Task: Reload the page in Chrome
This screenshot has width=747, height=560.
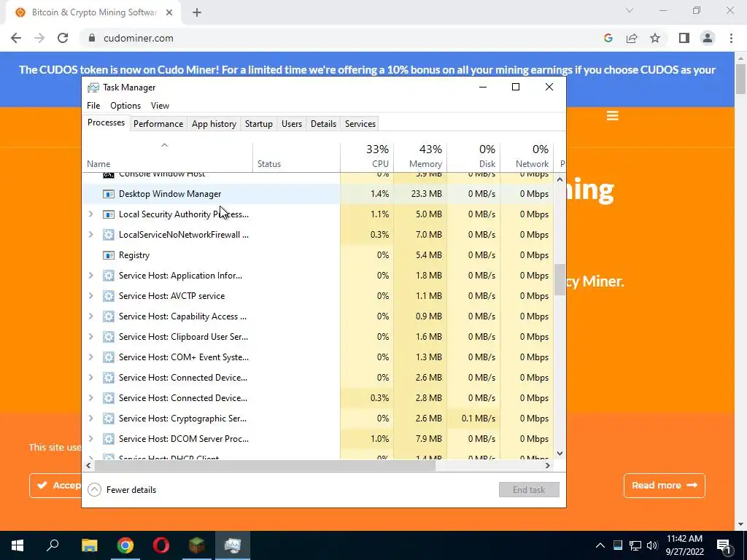Action: (x=63, y=38)
